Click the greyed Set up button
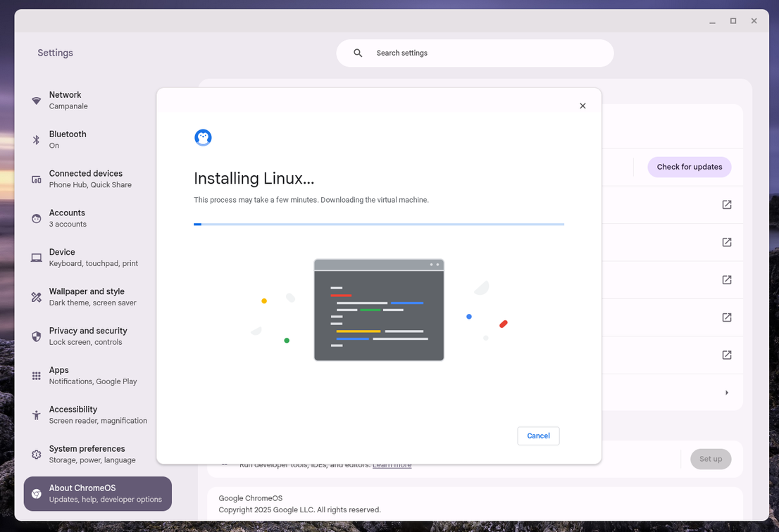 (711, 459)
